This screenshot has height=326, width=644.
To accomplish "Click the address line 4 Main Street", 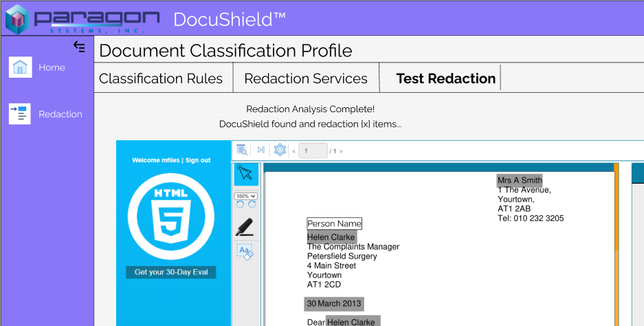I will point(331,265).
